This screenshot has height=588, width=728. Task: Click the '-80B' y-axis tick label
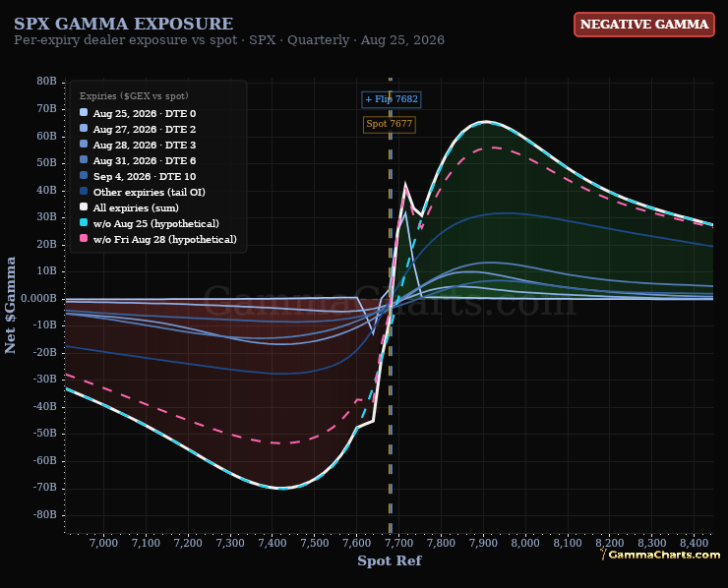coord(45,514)
